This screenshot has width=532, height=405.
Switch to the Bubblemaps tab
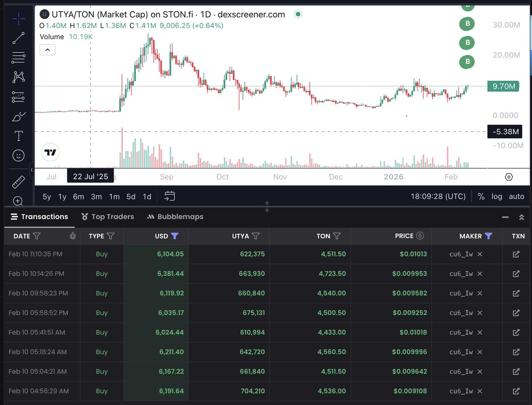click(x=175, y=217)
